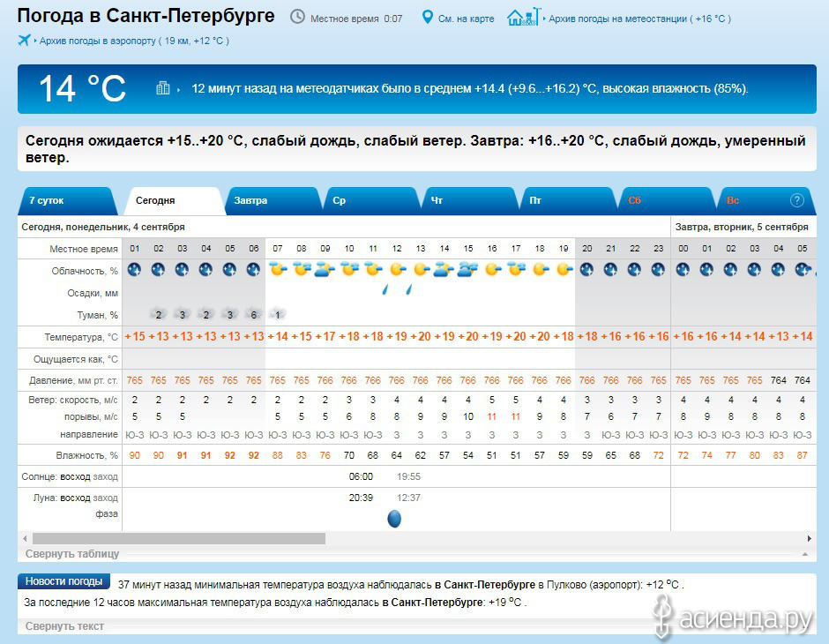Click the right raindrop precipitation icon
Screen dimensions: 829x644
[408, 289]
